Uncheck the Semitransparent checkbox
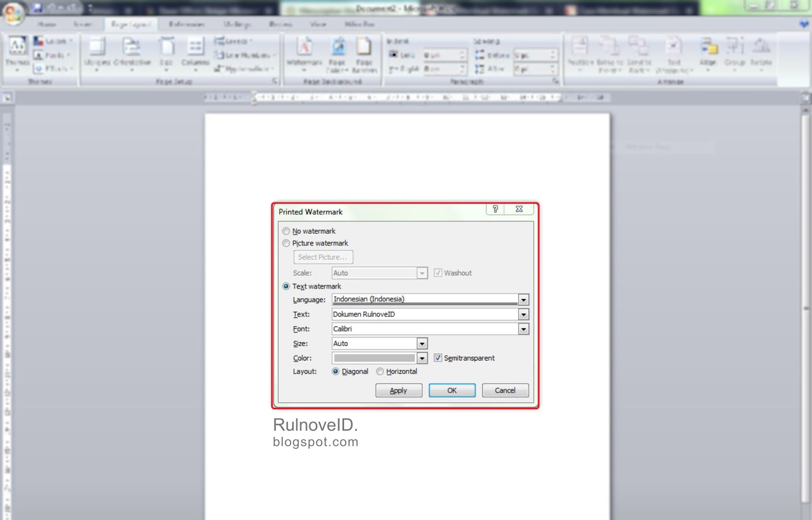Viewport: 812px width, 520px height. click(437, 358)
